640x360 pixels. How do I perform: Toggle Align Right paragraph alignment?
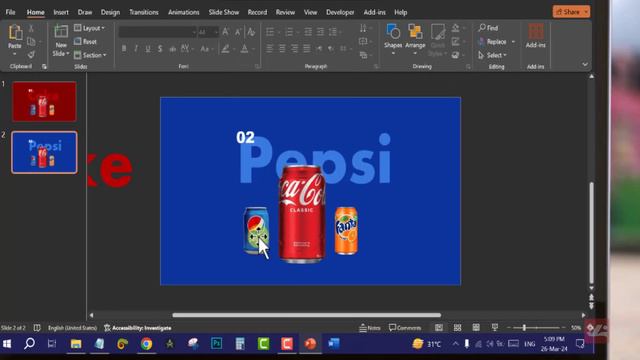(x=294, y=49)
